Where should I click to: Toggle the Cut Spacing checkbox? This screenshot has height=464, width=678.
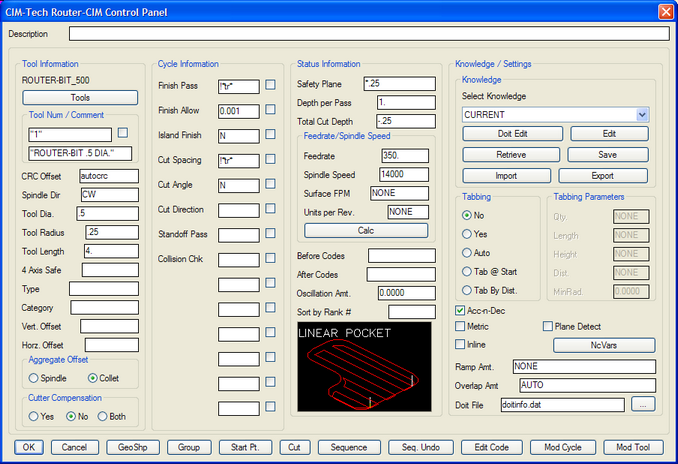coord(270,159)
